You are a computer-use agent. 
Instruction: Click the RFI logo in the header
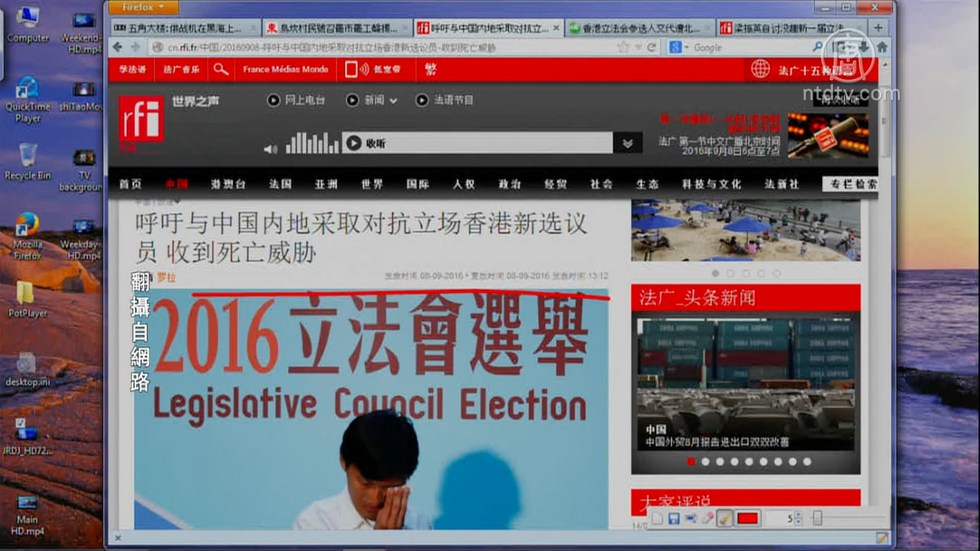click(x=141, y=119)
